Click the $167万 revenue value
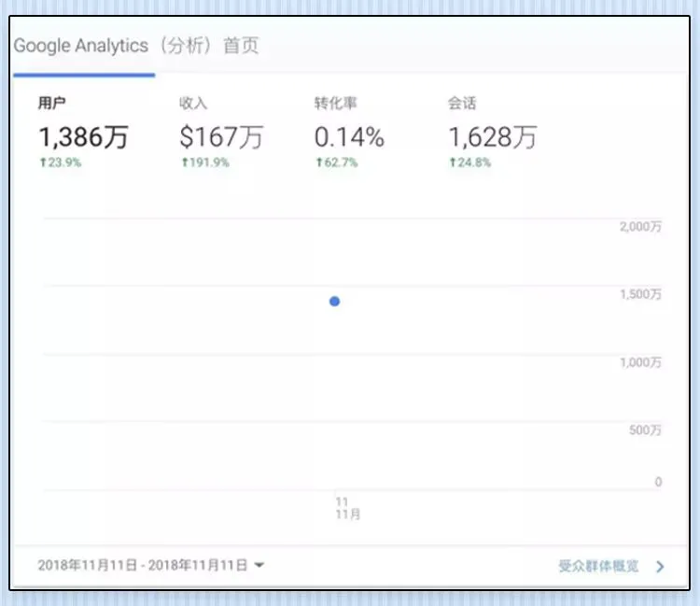 pyautogui.click(x=221, y=136)
